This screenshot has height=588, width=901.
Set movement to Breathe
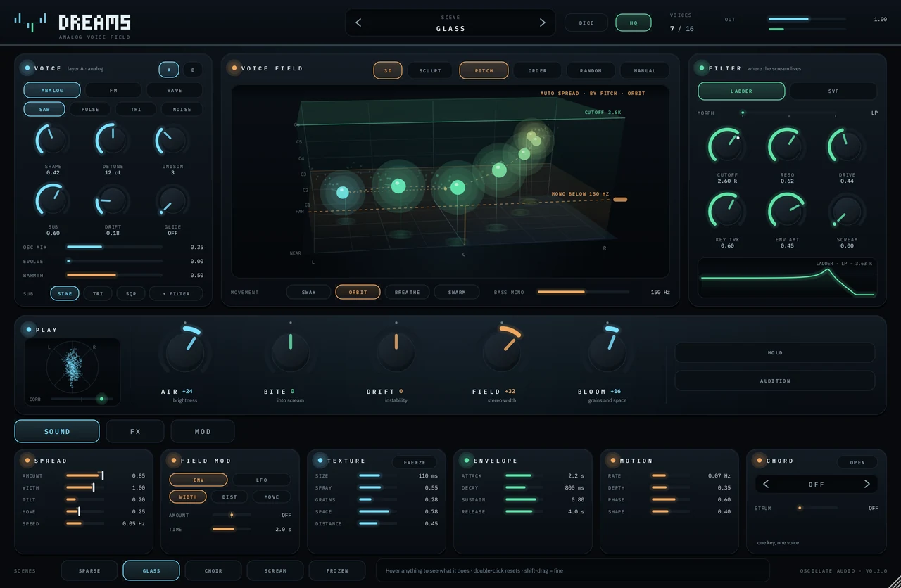point(407,292)
